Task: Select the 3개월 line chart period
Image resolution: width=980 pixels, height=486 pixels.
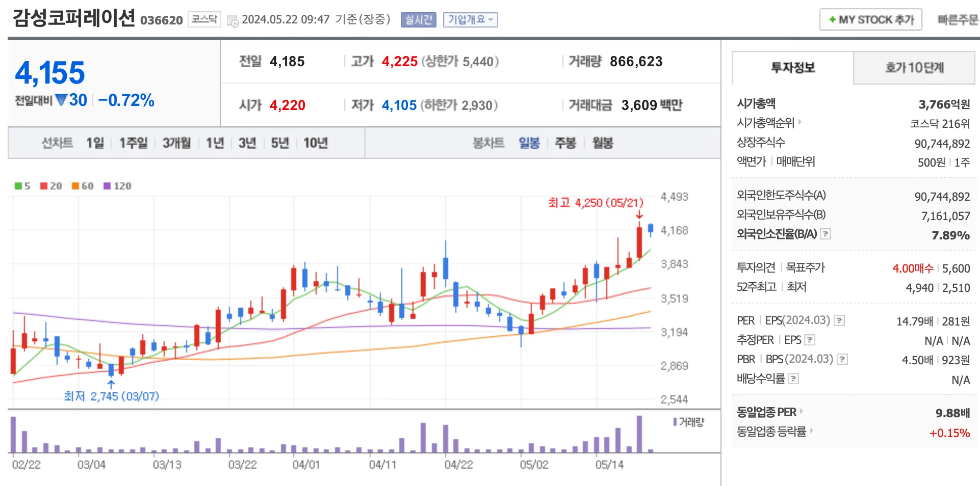Action: point(176,143)
